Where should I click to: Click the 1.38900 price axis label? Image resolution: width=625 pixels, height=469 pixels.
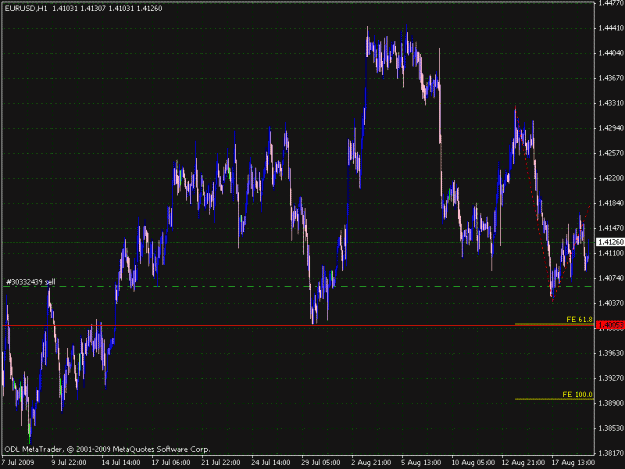pyautogui.click(x=611, y=403)
